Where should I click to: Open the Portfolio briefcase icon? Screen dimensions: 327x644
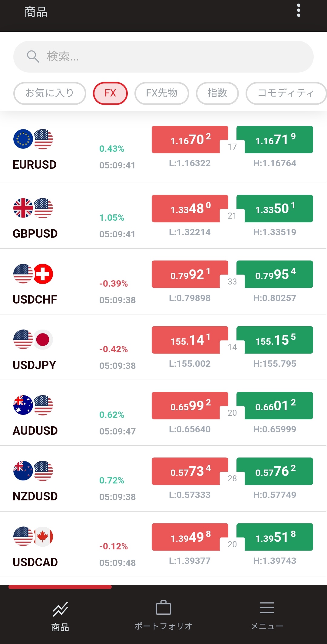point(163,607)
